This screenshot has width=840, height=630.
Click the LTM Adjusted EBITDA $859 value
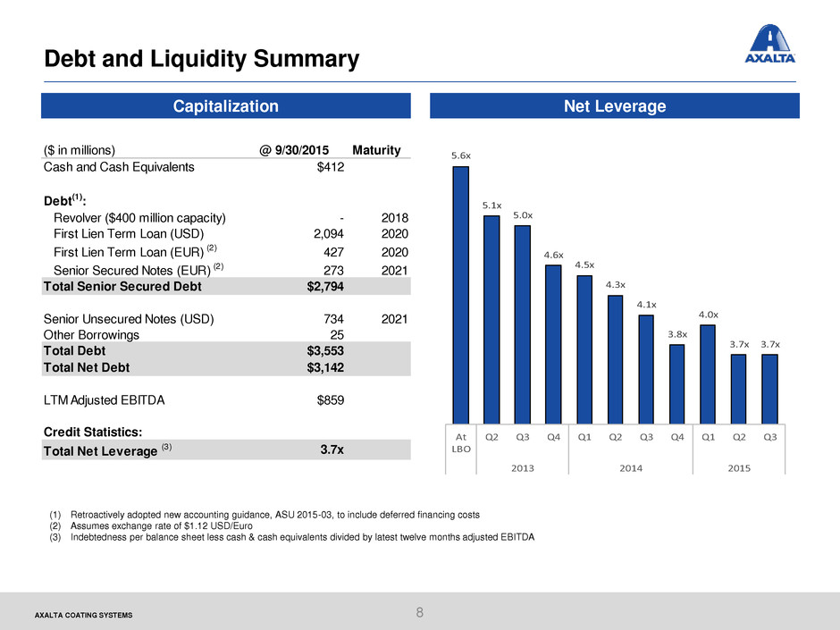coord(331,400)
